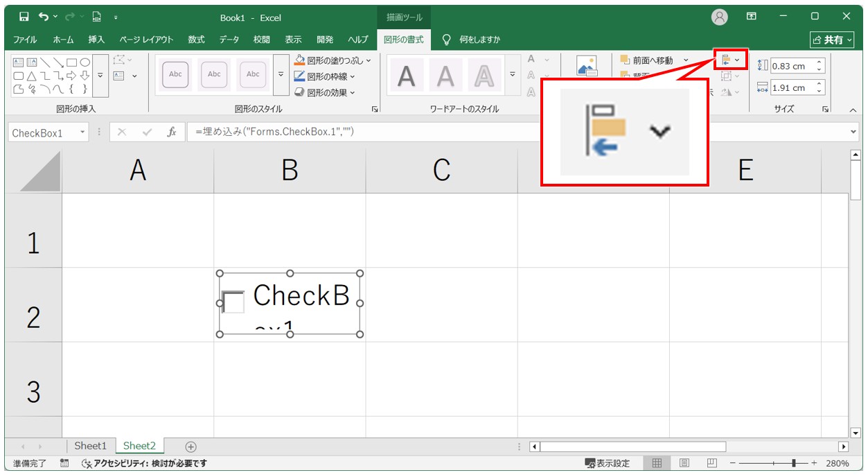This screenshot has width=868, height=475.
Task: Click the insert function fx icon
Action: (172, 132)
